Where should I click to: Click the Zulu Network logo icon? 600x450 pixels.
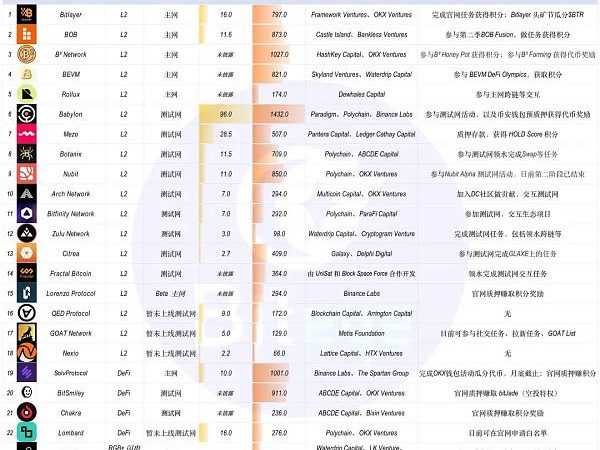coord(27,233)
